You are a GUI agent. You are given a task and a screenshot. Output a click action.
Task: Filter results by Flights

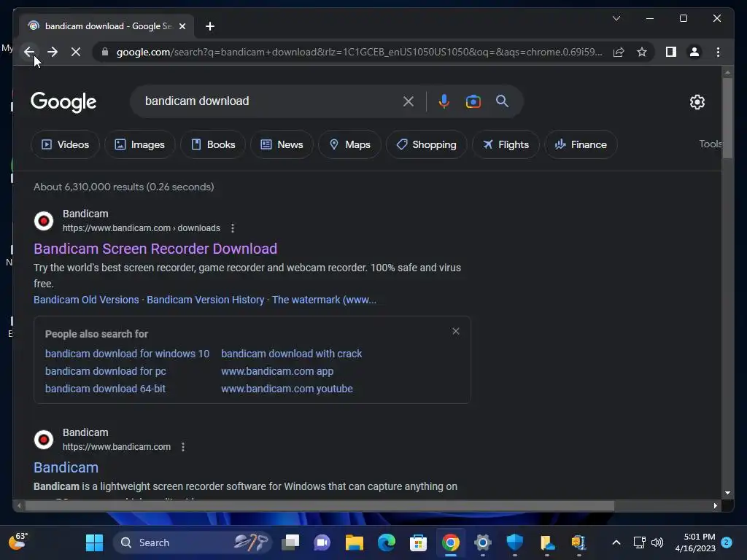(x=506, y=144)
